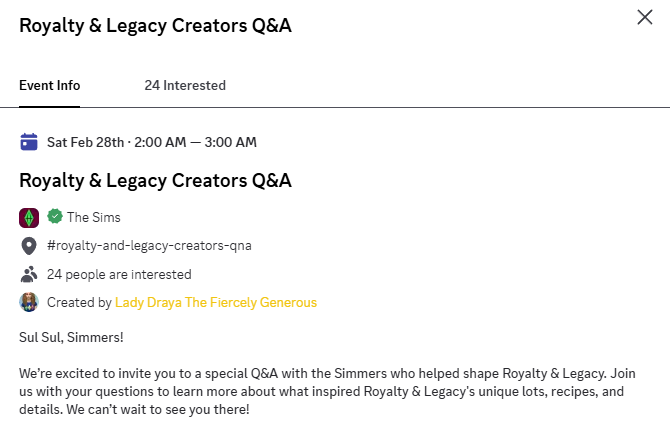Click the green verified badge
This screenshot has height=442, width=670.
pos(55,216)
